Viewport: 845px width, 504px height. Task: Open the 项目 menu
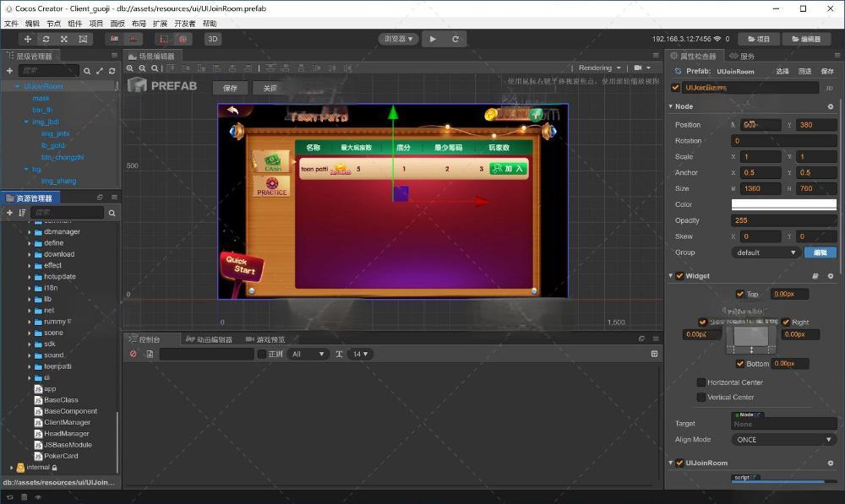pyautogui.click(x=96, y=24)
